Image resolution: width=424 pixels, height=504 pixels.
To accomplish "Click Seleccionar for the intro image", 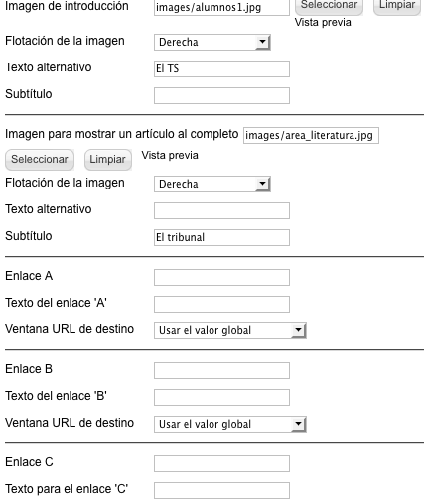I will (329, 6).
